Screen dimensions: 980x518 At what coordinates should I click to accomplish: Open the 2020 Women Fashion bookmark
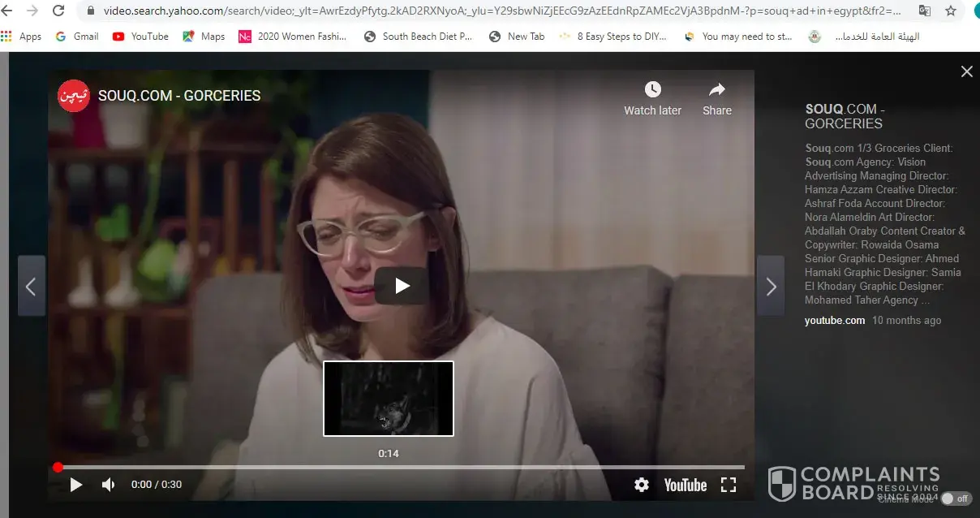pyautogui.click(x=293, y=37)
